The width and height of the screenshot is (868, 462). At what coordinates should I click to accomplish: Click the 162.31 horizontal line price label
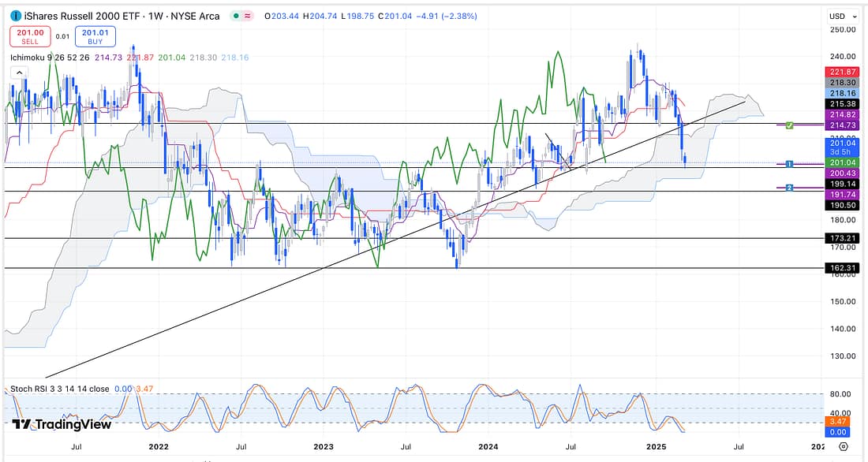[x=842, y=268]
